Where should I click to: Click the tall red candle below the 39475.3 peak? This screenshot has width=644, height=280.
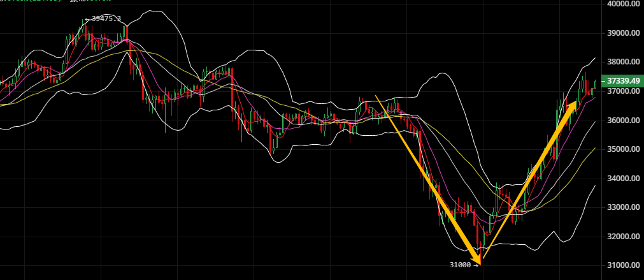(127, 35)
